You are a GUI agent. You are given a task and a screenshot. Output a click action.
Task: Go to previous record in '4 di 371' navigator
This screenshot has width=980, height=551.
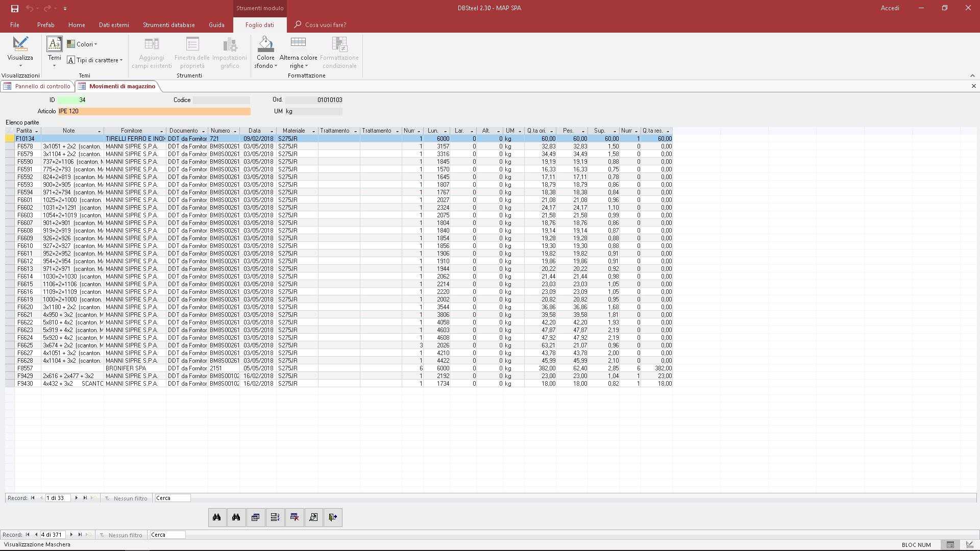coord(36,535)
